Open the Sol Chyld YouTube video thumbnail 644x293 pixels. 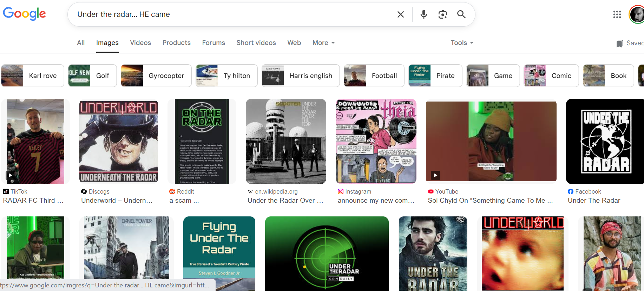tap(491, 142)
